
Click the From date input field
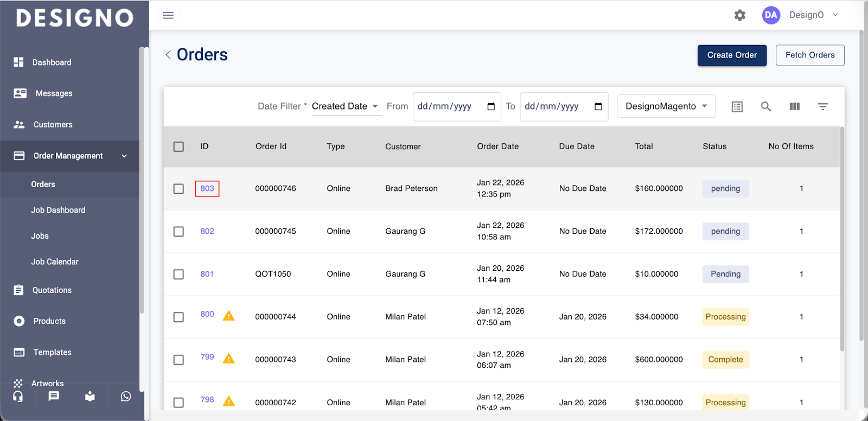pyautogui.click(x=450, y=106)
